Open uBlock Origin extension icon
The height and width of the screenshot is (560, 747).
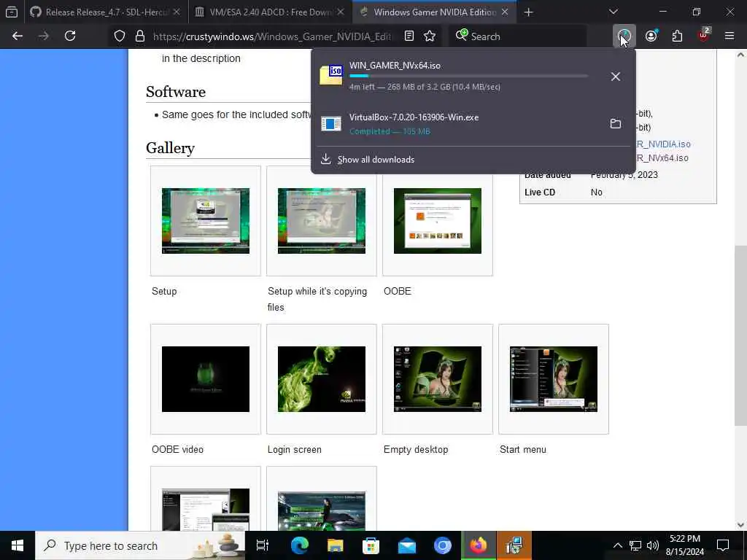(x=704, y=36)
